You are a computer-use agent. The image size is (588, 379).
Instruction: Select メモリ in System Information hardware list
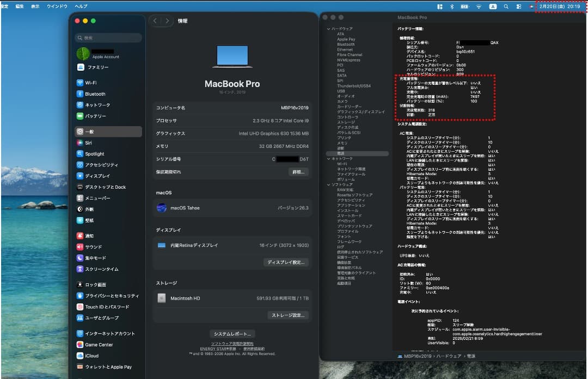(x=342, y=143)
